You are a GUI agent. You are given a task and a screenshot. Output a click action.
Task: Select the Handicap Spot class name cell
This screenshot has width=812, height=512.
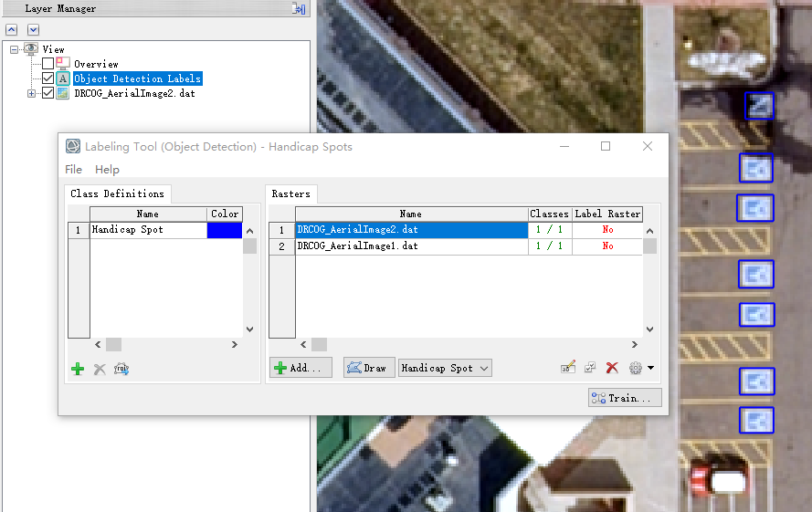click(x=149, y=230)
